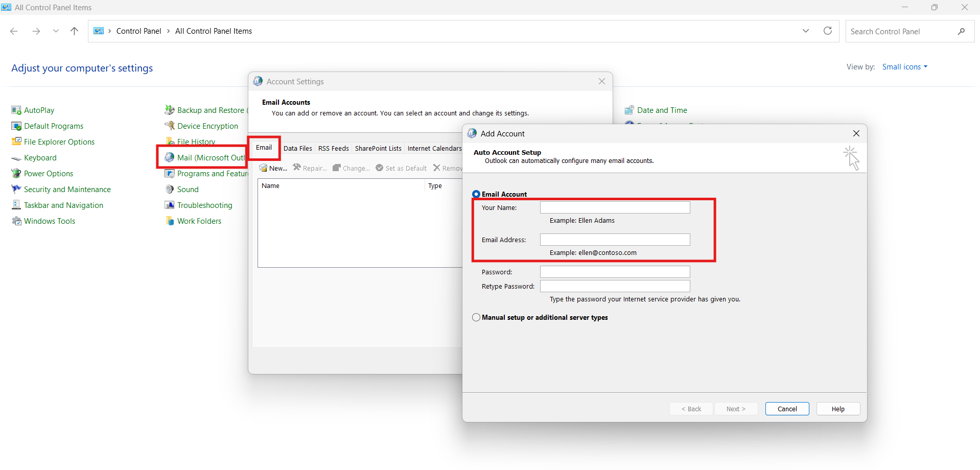The height and width of the screenshot is (470, 980).
Task: Open the address bar history dropdown
Action: (x=805, y=31)
